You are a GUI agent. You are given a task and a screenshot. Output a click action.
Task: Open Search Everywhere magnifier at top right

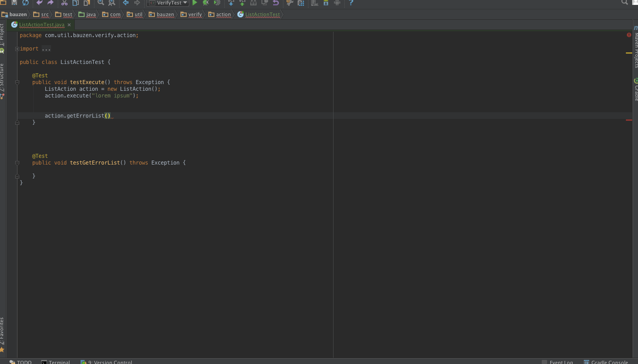pos(625,3)
